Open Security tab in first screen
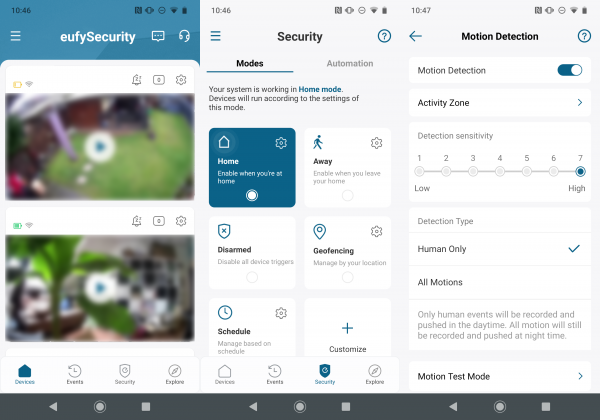 pos(125,374)
